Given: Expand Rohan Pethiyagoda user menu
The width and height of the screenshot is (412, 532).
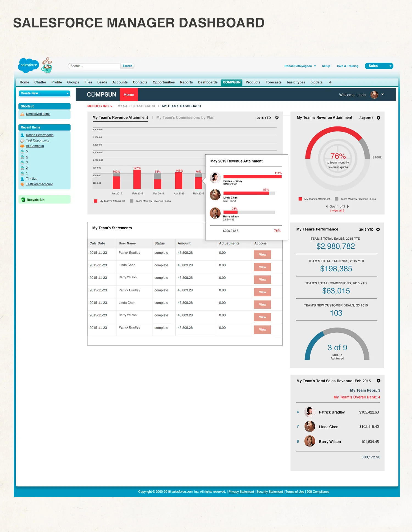Looking at the screenshot, I should tap(300, 66).
